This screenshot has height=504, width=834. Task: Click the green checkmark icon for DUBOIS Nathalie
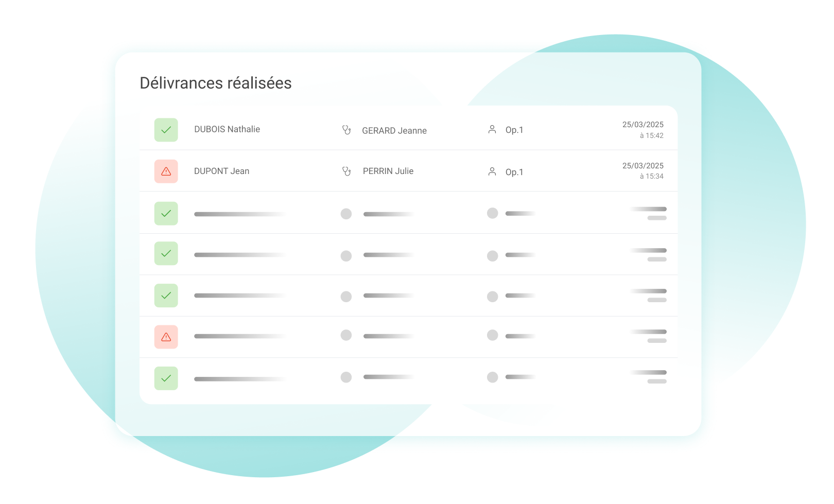166,130
